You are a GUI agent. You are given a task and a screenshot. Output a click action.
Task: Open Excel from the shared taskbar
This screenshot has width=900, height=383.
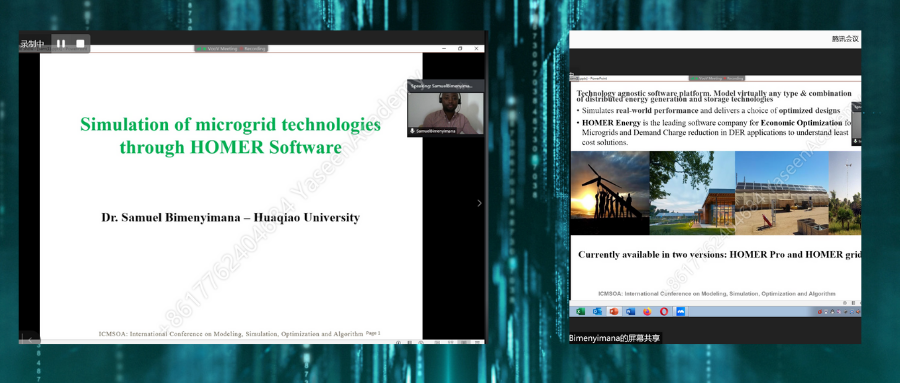coord(580,311)
